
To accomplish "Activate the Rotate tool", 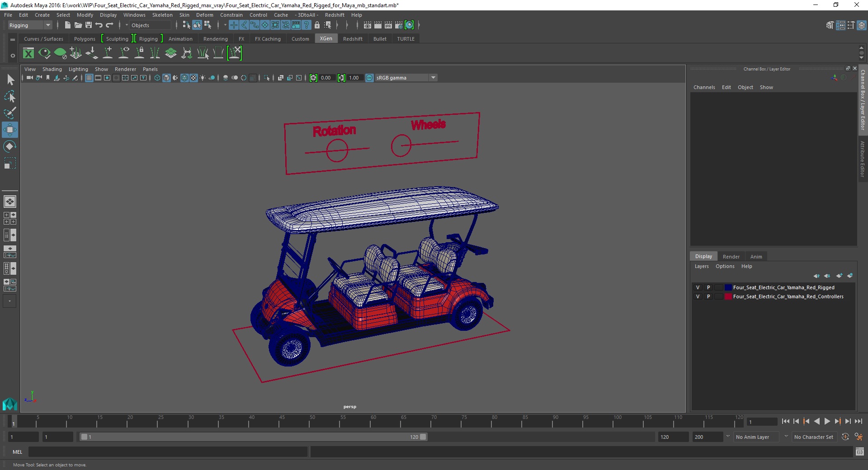I will [10, 146].
